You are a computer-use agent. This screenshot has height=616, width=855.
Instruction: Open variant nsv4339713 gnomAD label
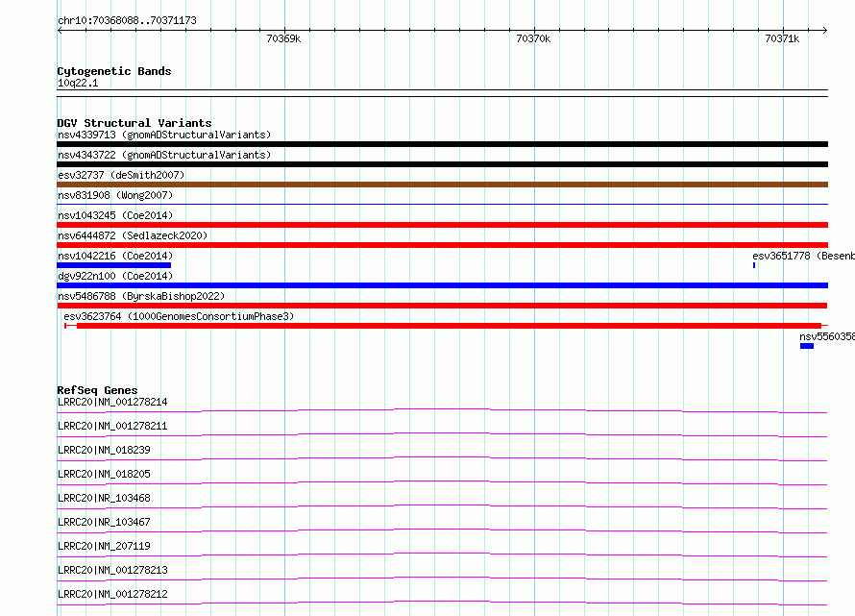164,135
